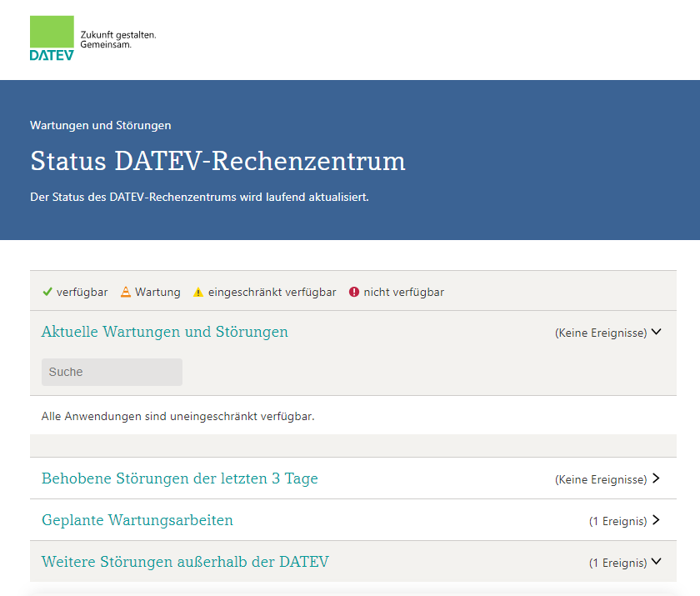Click the 'nicht verfügbar' legend label
Screen dimensions: 700x596
pyautogui.click(x=403, y=293)
